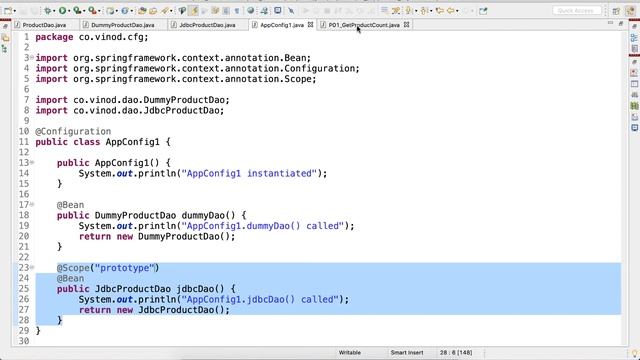Image resolution: width=640 pixels, height=360 pixels.
Task: Click the green Run button
Action: click(x=62, y=11)
